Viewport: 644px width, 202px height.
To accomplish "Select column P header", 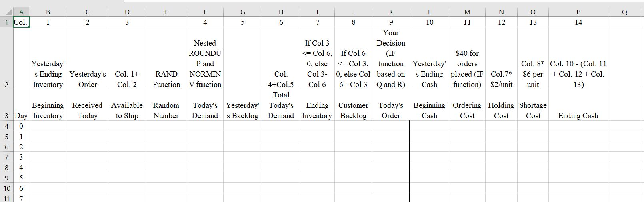I will pos(578,12).
